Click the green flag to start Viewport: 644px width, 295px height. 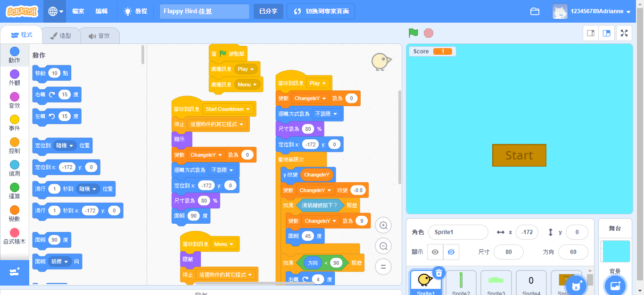tap(413, 33)
